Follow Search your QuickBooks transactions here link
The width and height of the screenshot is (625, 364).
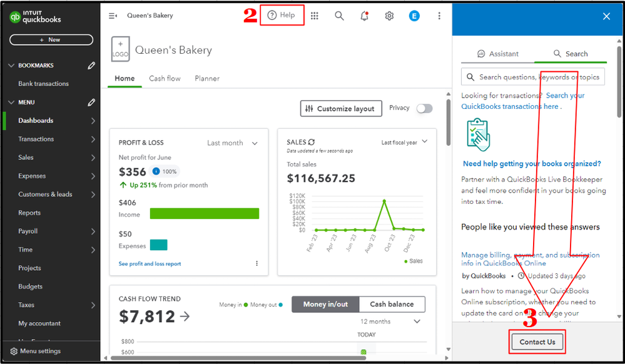[x=523, y=101]
